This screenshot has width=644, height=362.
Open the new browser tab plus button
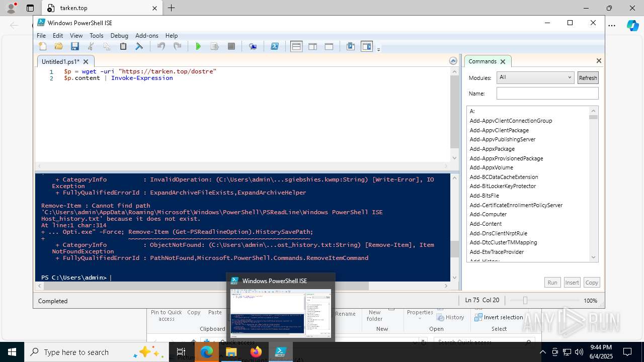[x=172, y=8]
